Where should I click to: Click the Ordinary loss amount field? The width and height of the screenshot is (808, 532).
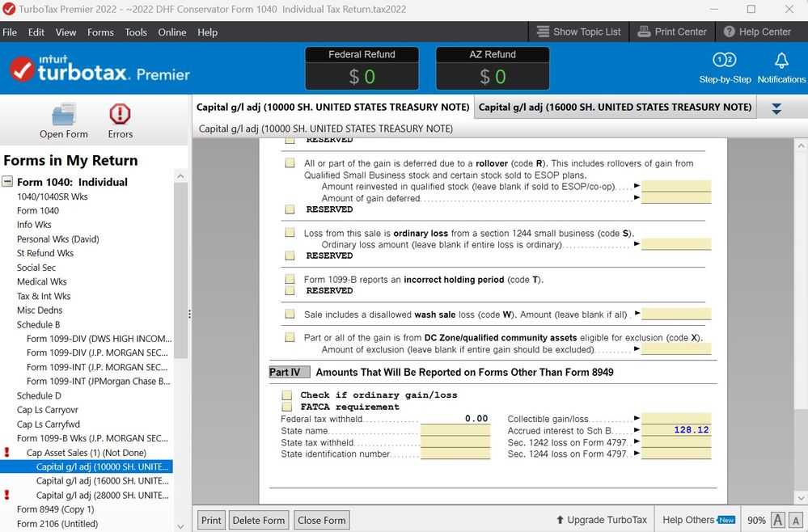(676, 244)
